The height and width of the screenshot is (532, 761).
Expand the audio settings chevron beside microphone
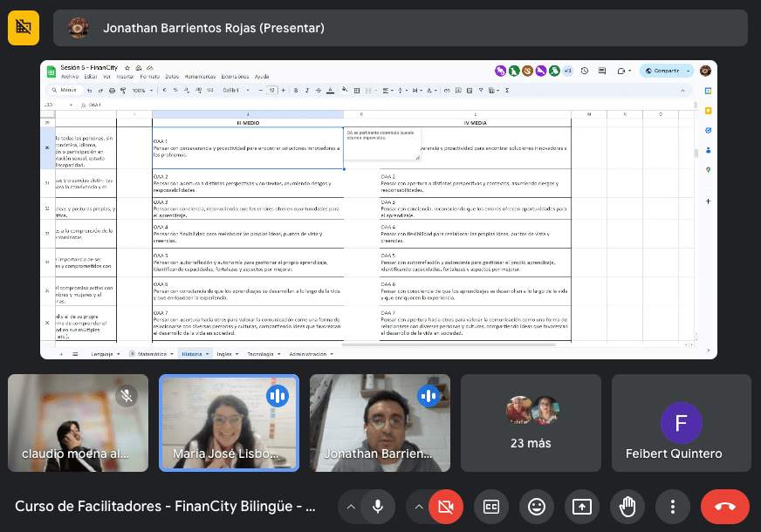[351, 507]
